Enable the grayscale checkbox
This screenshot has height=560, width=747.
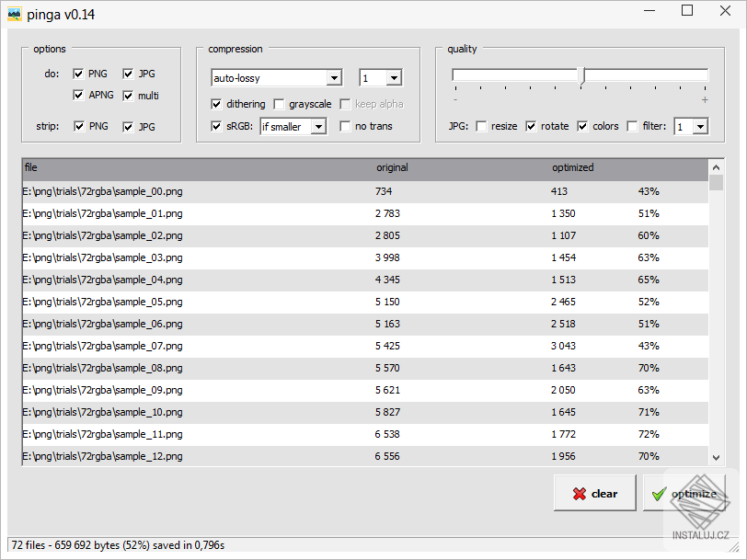click(x=280, y=104)
